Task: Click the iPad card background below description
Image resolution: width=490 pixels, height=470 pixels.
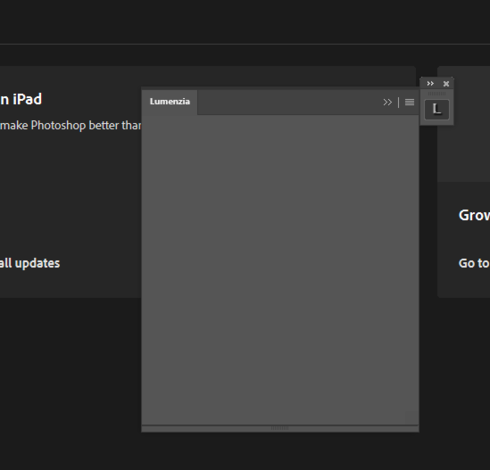Action: (70, 193)
